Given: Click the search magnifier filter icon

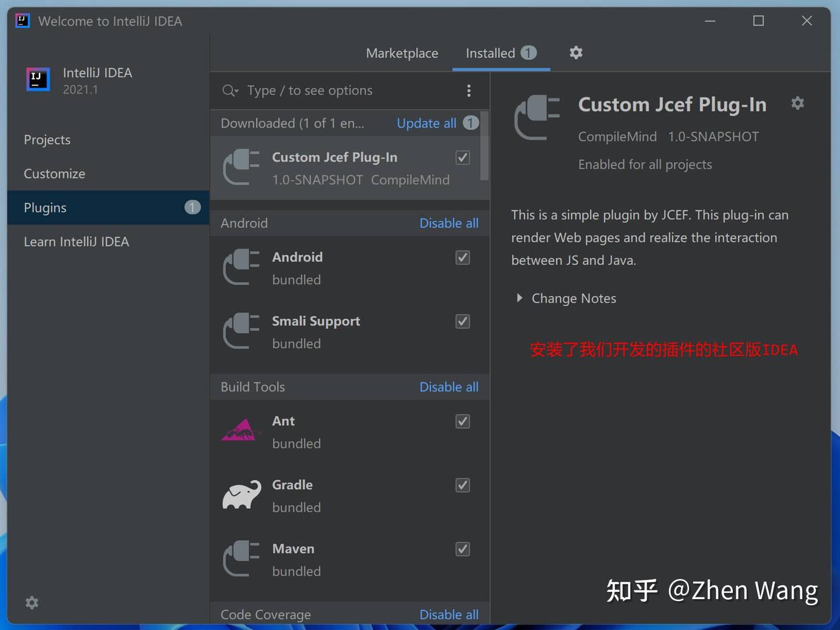Looking at the screenshot, I should (x=230, y=90).
